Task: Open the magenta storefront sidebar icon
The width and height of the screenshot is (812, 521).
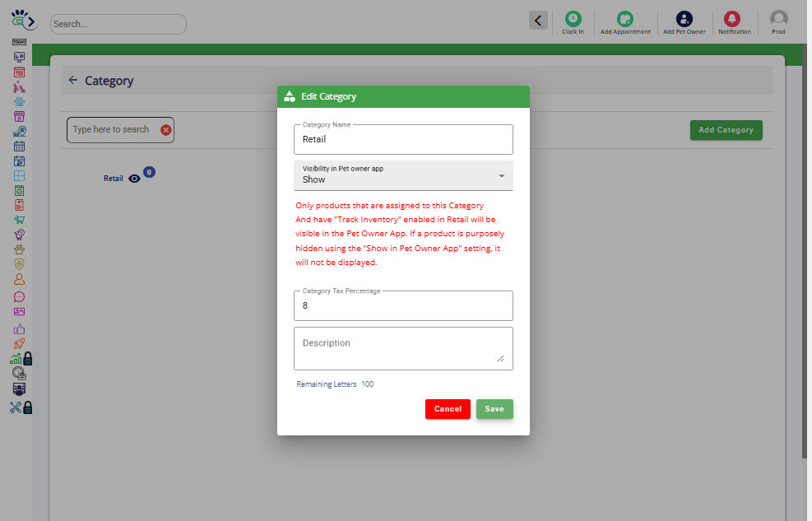Action: 19,116
